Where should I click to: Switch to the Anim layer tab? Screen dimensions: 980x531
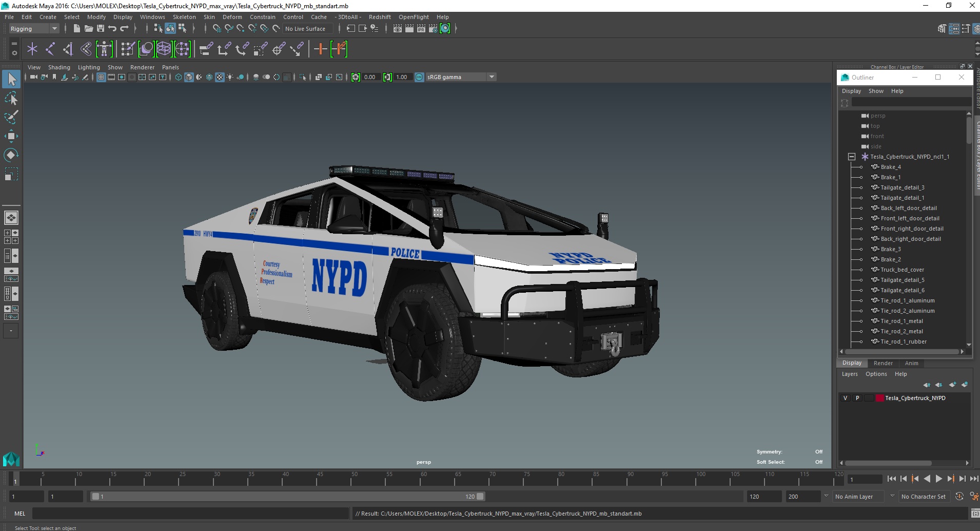pos(912,363)
